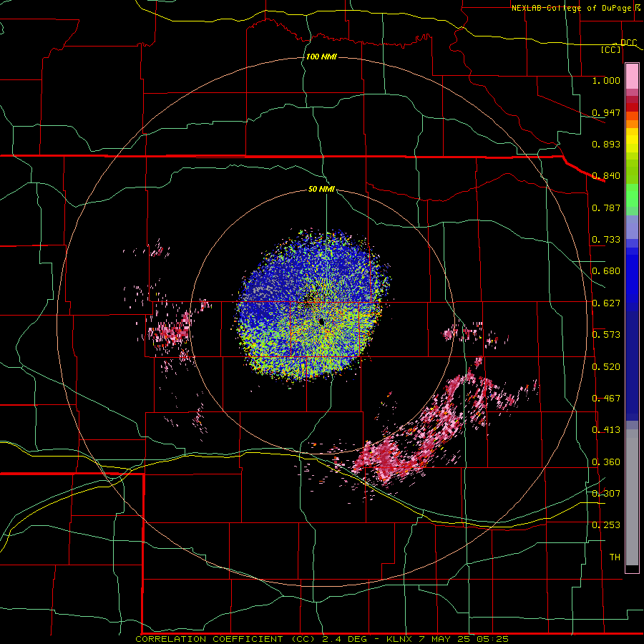Click the 0.947 scale value
The image size is (644, 644).
[606, 112]
